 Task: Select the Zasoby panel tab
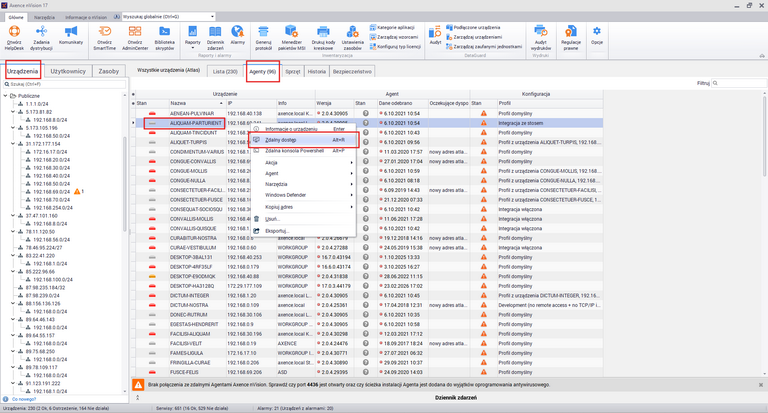point(109,71)
